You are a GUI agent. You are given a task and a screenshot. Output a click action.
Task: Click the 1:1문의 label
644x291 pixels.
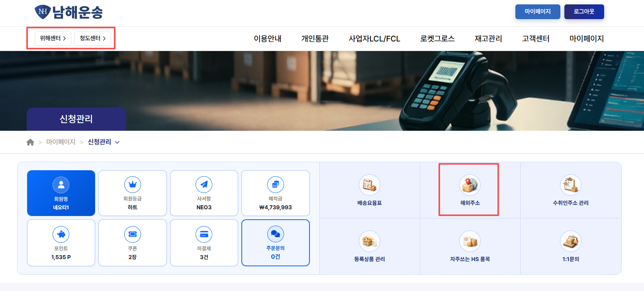[571, 259]
